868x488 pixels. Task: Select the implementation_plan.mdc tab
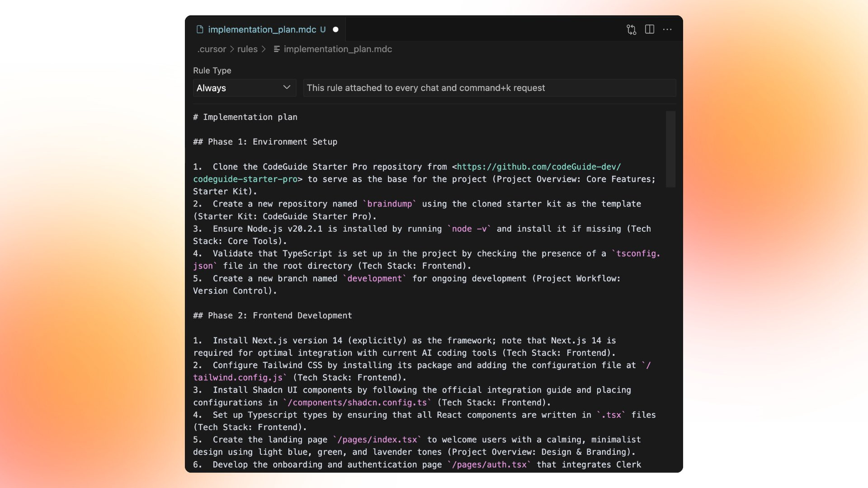click(x=262, y=29)
